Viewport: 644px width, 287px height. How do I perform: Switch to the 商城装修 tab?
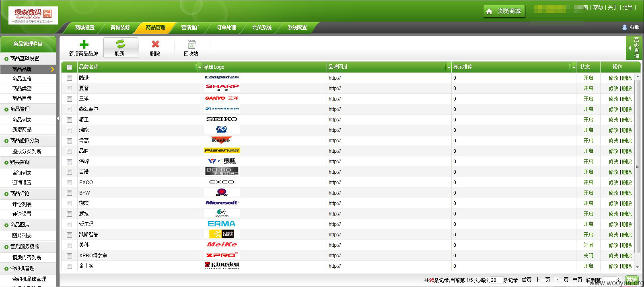click(120, 27)
